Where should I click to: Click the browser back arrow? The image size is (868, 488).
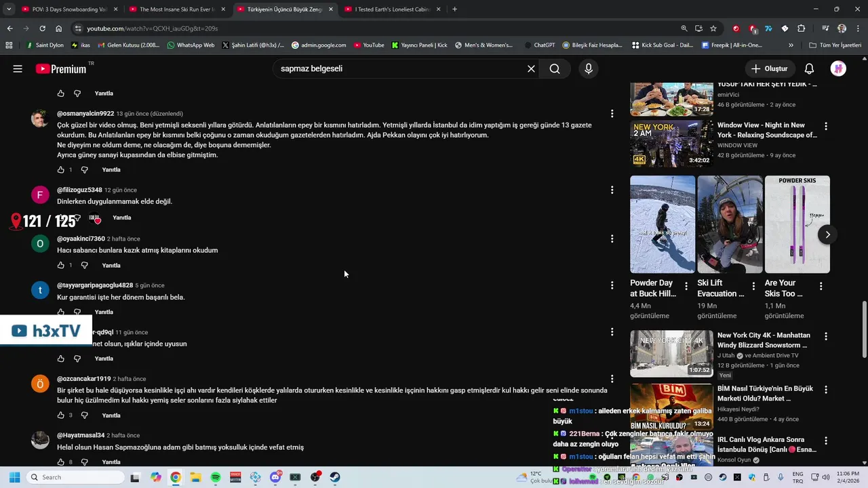tap(9, 28)
